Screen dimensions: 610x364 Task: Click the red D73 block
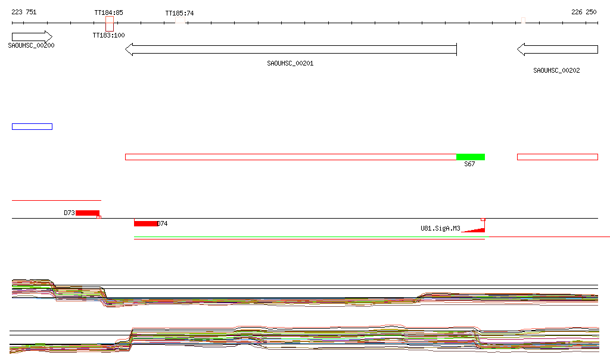pyautogui.click(x=88, y=213)
